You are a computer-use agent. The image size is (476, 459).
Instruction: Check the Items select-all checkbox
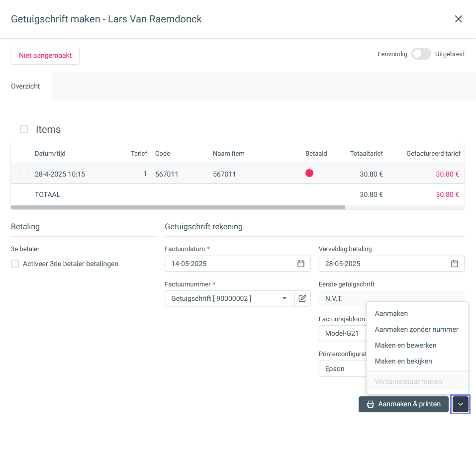[x=24, y=129]
